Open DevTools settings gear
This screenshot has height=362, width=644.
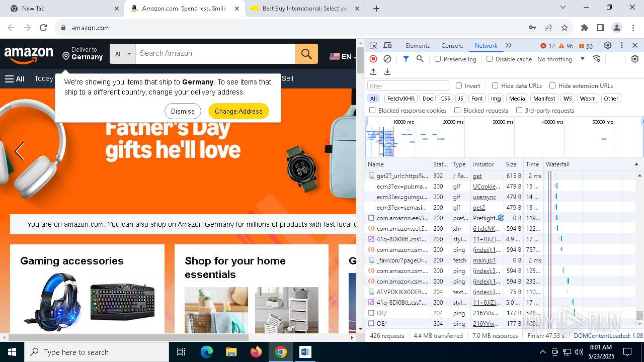(x=608, y=46)
